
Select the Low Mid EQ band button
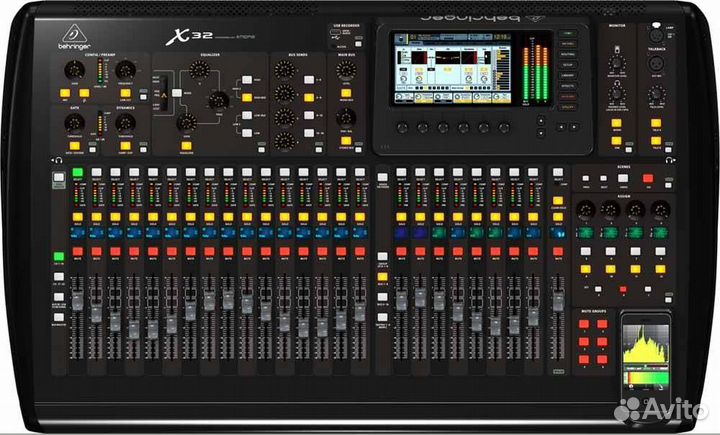[x=247, y=115]
